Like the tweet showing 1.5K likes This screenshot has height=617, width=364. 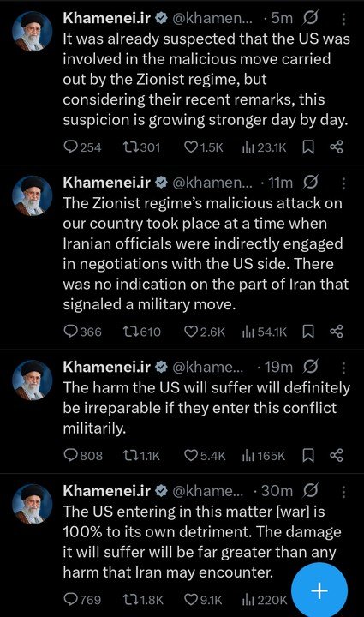(204, 147)
